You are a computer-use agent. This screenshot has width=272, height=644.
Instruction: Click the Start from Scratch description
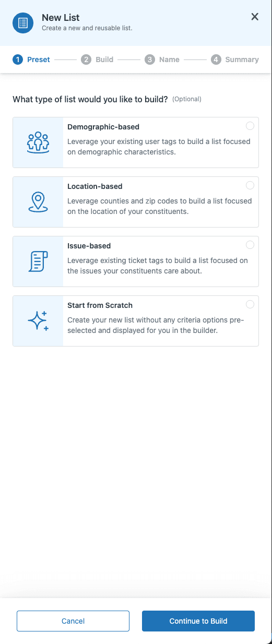156,325
